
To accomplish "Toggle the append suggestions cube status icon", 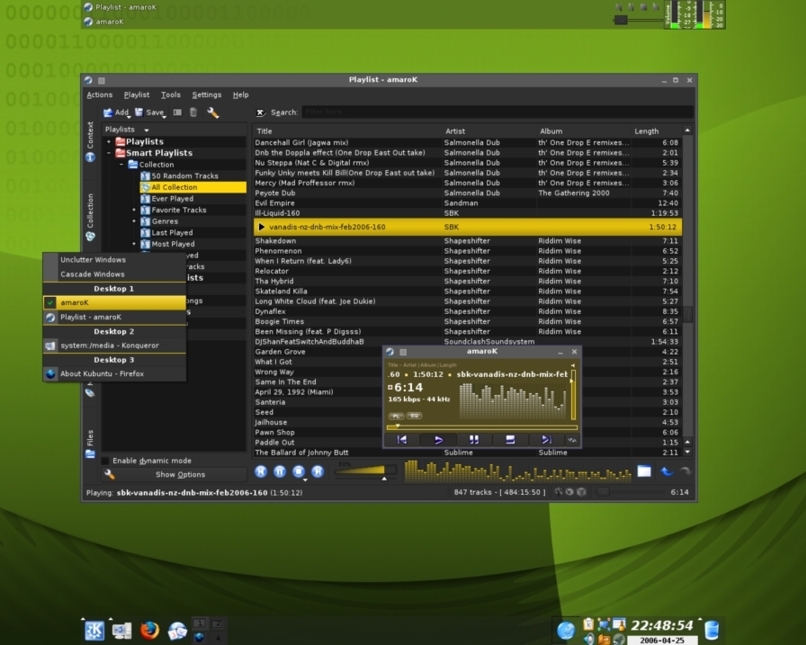I will 581,492.
